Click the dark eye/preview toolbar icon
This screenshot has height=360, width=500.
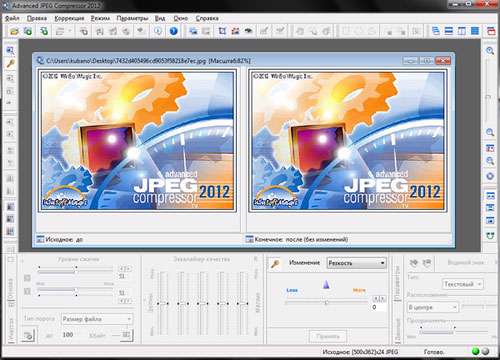[248, 31]
